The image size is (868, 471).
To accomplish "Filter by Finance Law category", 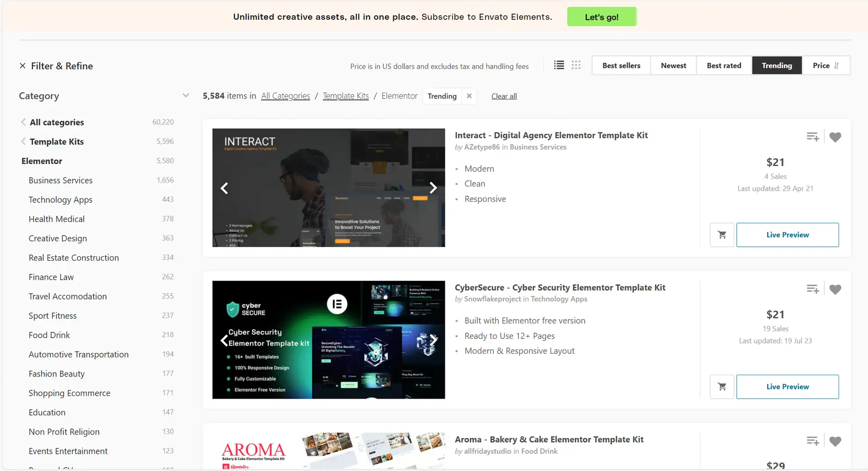I will [x=51, y=277].
